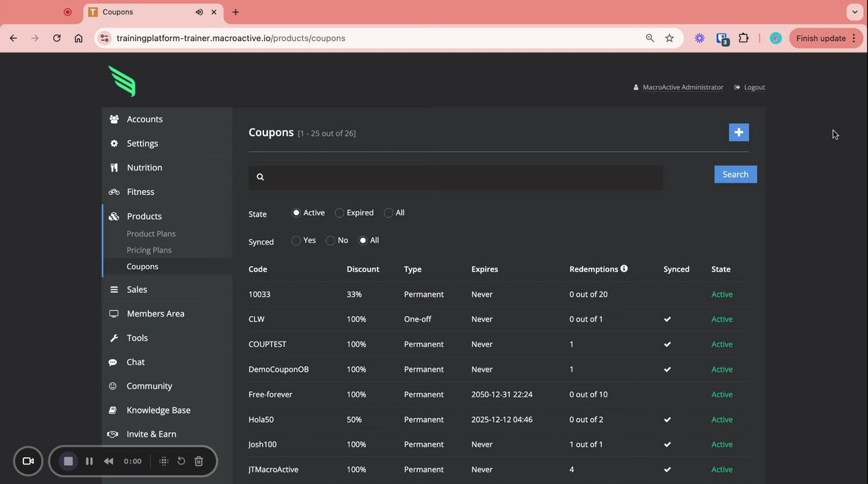Click the Discount column header
This screenshot has width=868, height=484.
coord(363,269)
